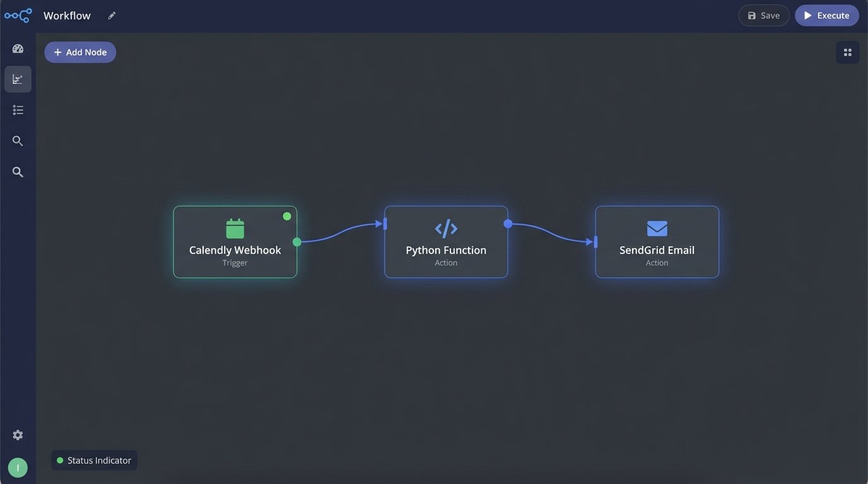Click the pencil icon to rename the workflow
Viewport: 868px width, 484px height.
click(x=112, y=15)
